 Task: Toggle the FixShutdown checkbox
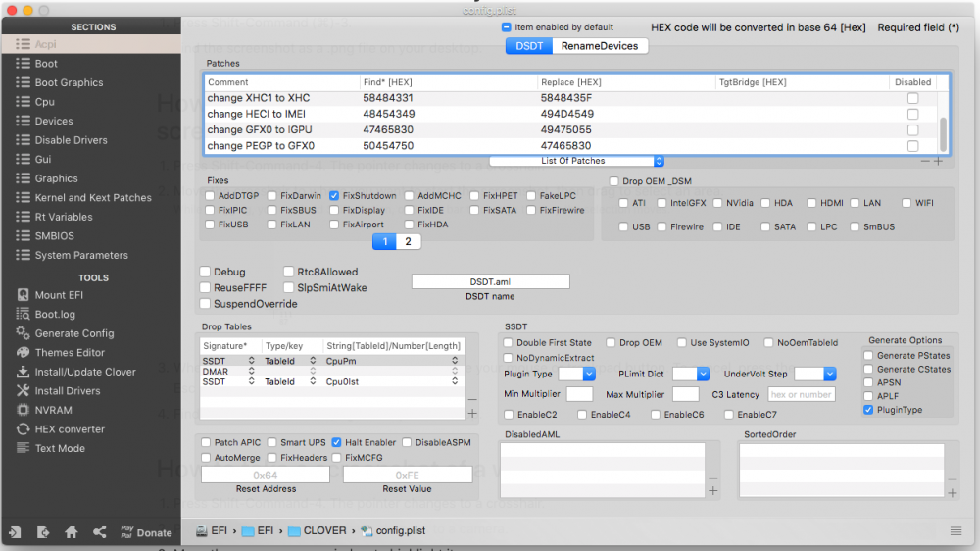point(334,196)
